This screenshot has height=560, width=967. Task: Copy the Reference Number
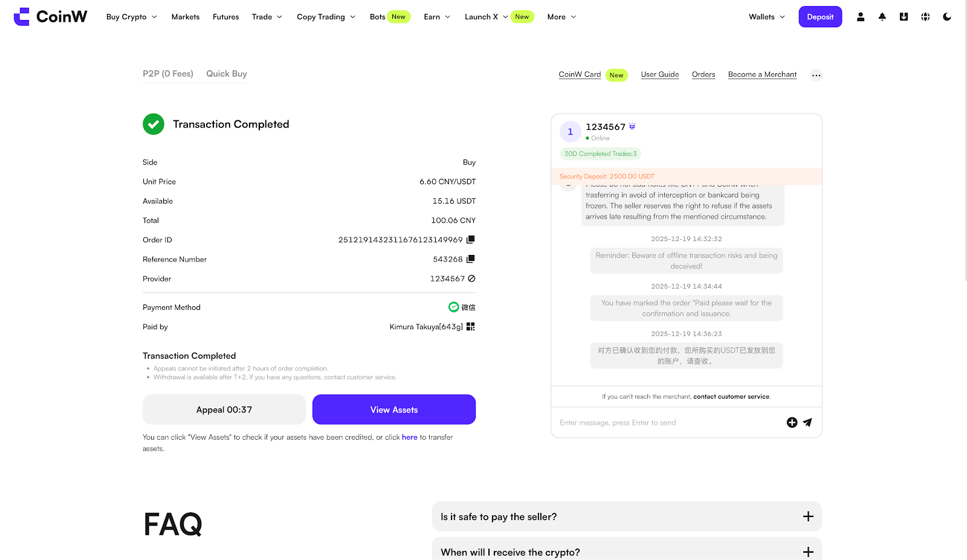(x=470, y=259)
